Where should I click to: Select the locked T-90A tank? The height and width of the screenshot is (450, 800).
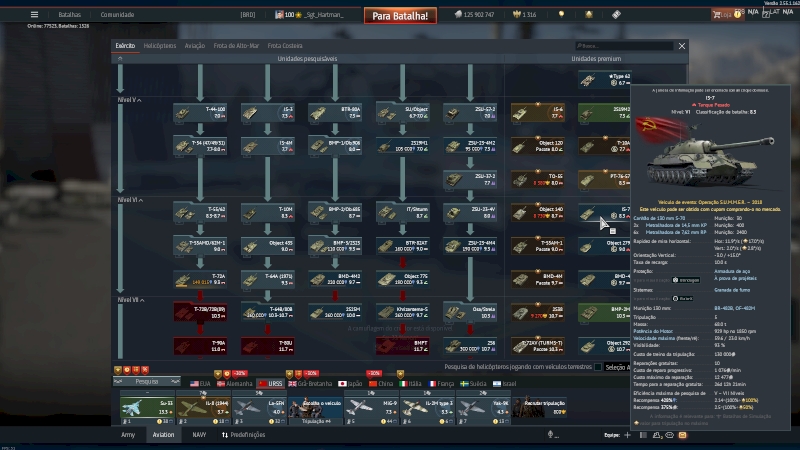[x=200, y=346]
